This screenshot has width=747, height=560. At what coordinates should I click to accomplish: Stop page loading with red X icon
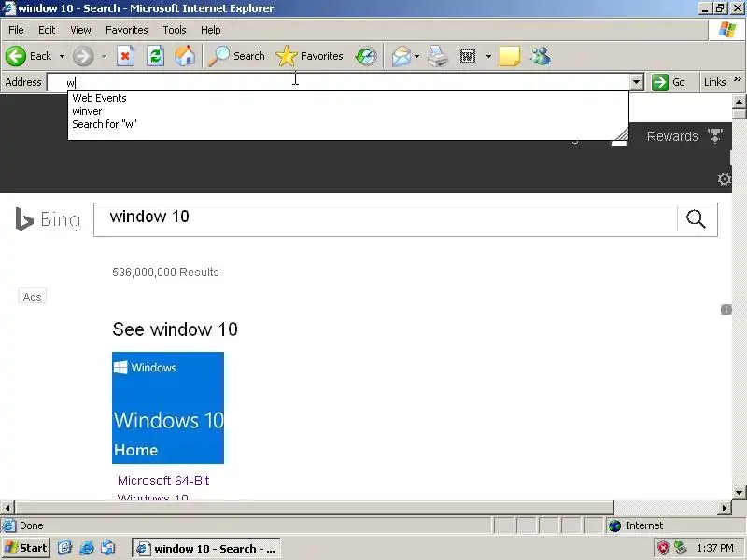coord(125,56)
